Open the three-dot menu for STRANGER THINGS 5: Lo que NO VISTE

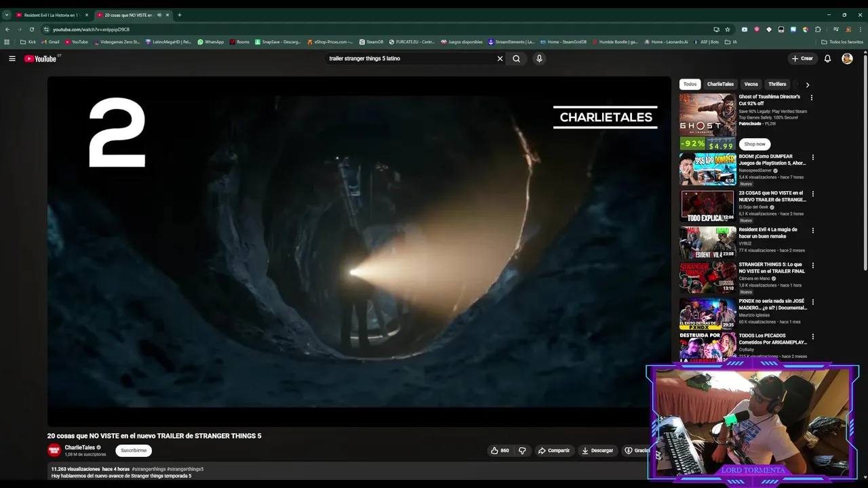pyautogui.click(x=813, y=266)
